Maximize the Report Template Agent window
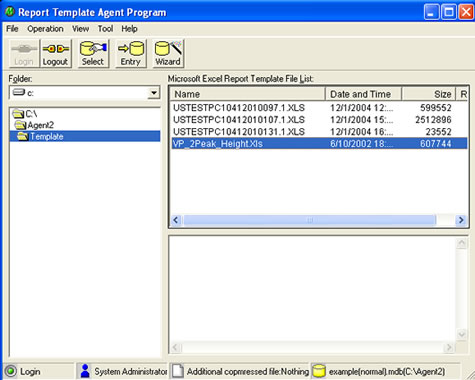Image resolution: width=475 pixels, height=380 pixels. pyautogui.click(x=449, y=12)
